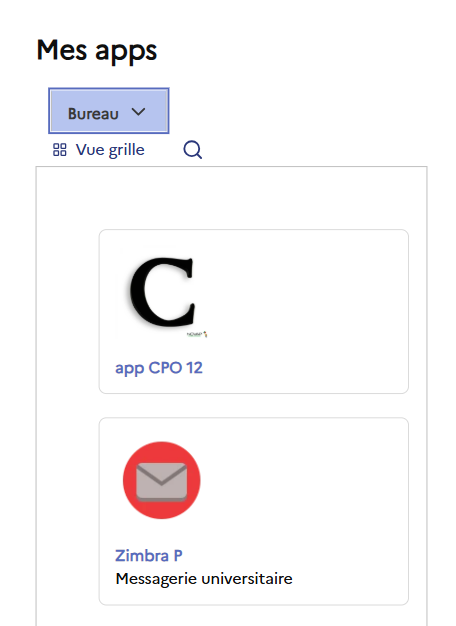Switch to Vue grille display
The width and height of the screenshot is (456, 626).
[99, 150]
